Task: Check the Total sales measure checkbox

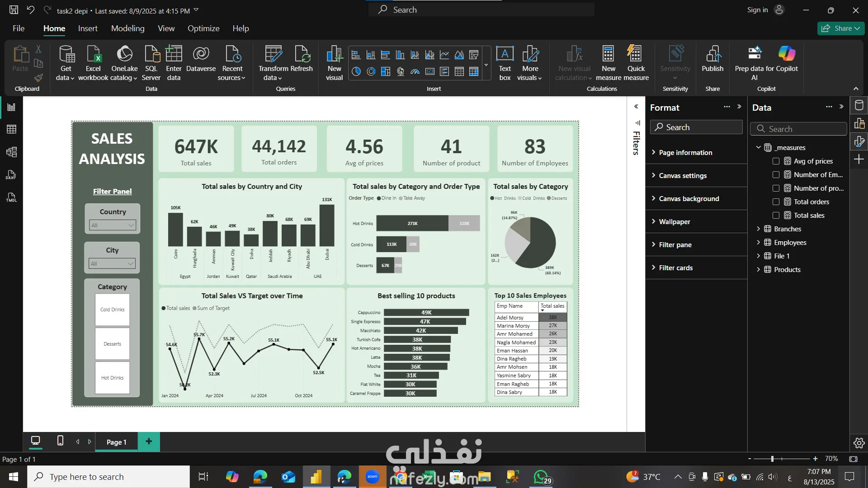Action: click(x=776, y=216)
